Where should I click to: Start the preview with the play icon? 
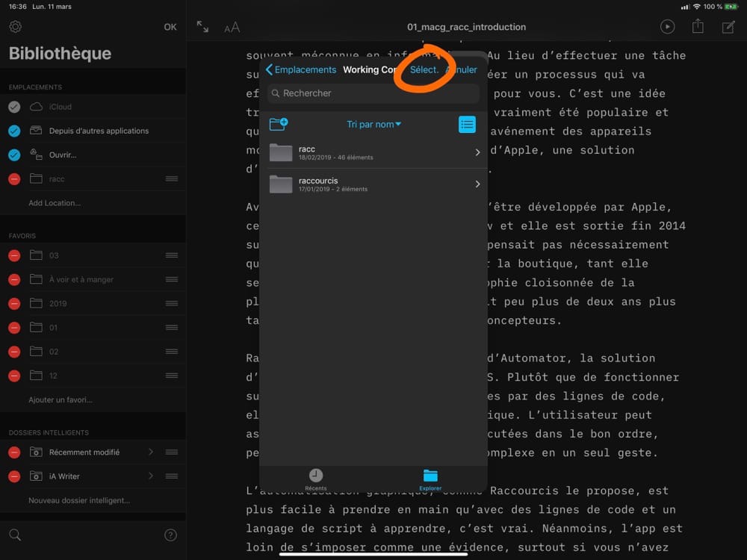click(x=667, y=27)
